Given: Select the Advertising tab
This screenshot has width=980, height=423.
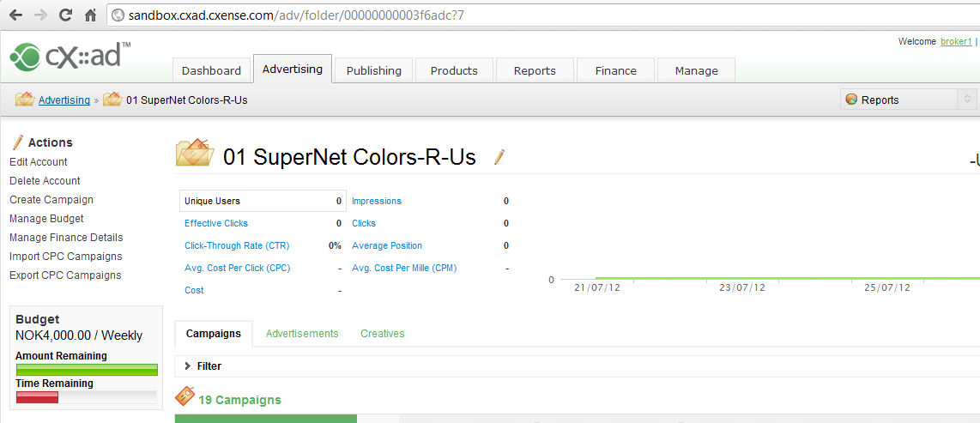Looking at the screenshot, I should [x=293, y=69].
